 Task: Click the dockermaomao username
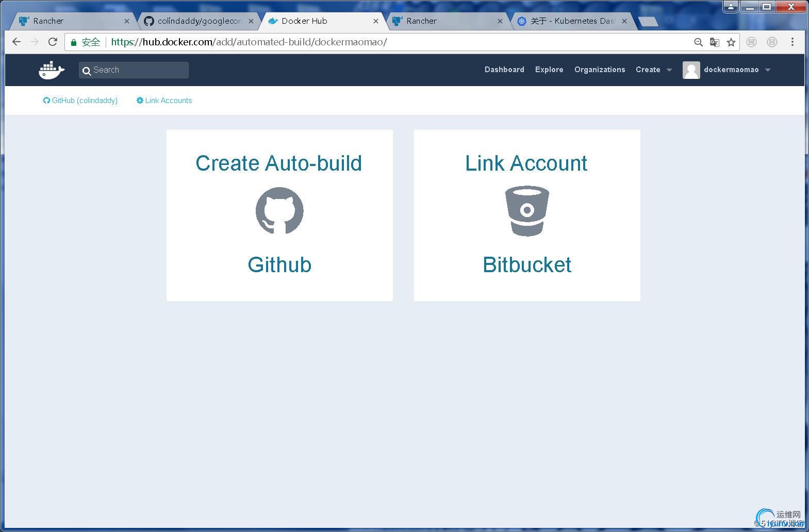[x=731, y=70]
